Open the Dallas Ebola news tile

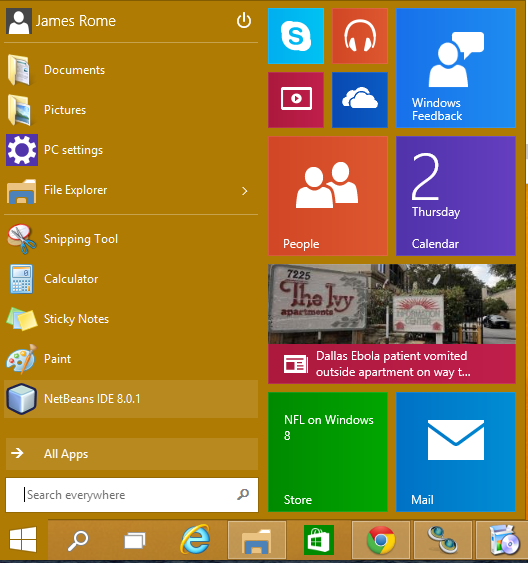click(x=392, y=324)
